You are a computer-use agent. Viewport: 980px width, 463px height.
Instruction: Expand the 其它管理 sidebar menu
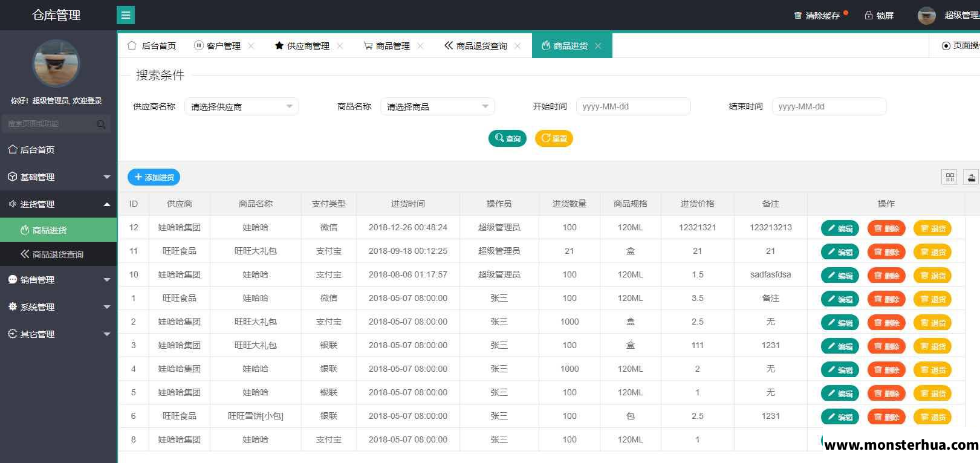(58, 334)
